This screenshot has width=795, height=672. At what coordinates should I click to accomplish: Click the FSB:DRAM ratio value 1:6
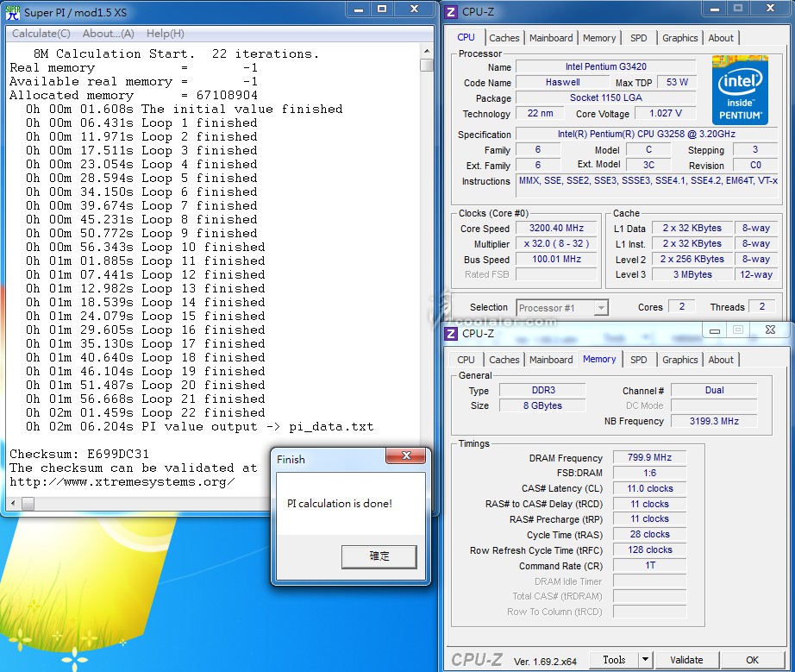click(649, 473)
